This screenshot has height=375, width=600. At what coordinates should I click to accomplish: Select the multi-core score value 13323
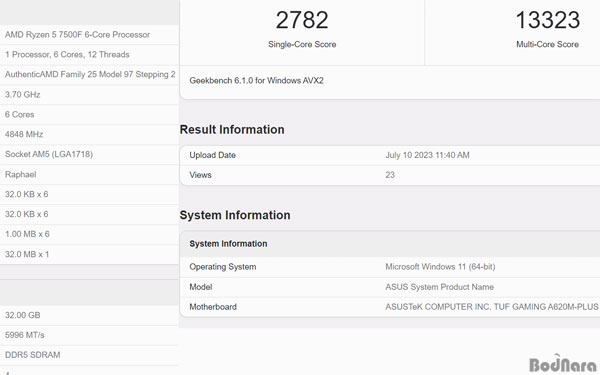[548, 20]
